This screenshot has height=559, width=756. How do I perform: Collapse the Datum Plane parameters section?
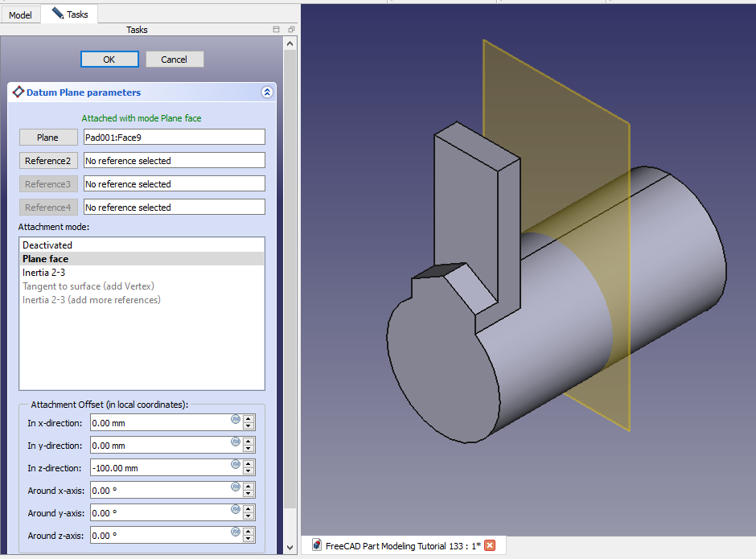click(267, 92)
